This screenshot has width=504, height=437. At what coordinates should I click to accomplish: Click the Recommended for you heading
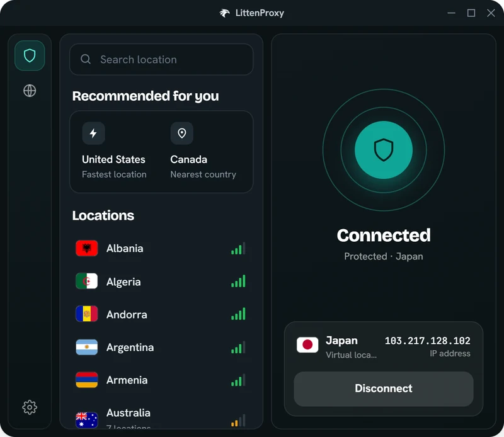pyautogui.click(x=146, y=96)
